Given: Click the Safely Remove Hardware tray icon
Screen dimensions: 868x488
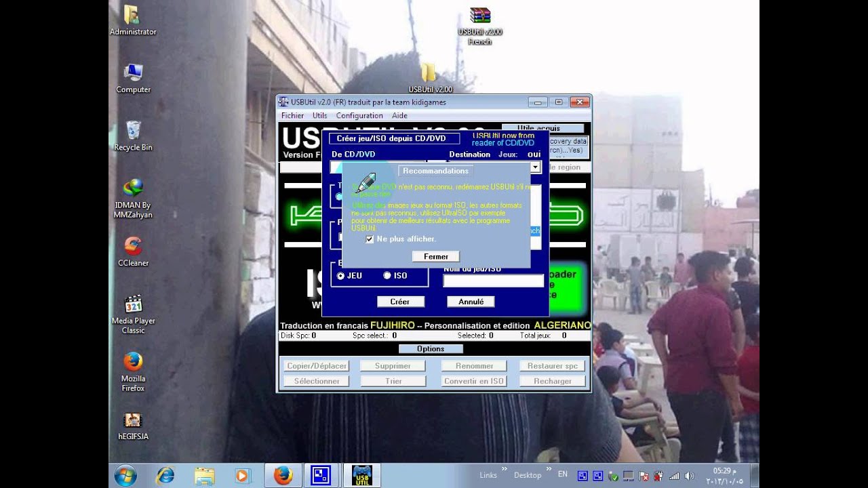Looking at the screenshot, I should (613, 476).
